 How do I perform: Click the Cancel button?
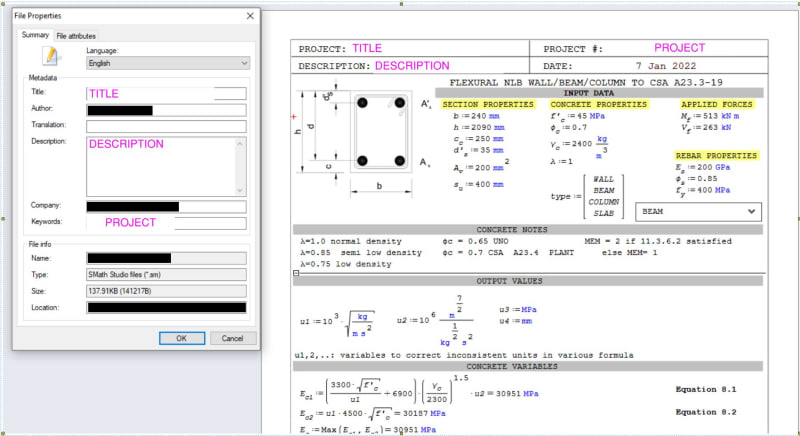click(233, 338)
